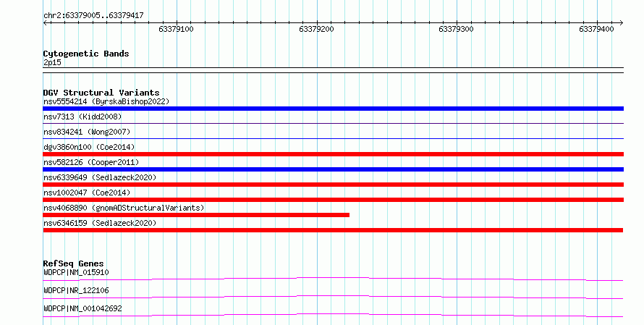Click the nsv6346159 (Sedlazeck2020) label
This screenshot has width=644, height=325.
pyautogui.click(x=100, y=223)
